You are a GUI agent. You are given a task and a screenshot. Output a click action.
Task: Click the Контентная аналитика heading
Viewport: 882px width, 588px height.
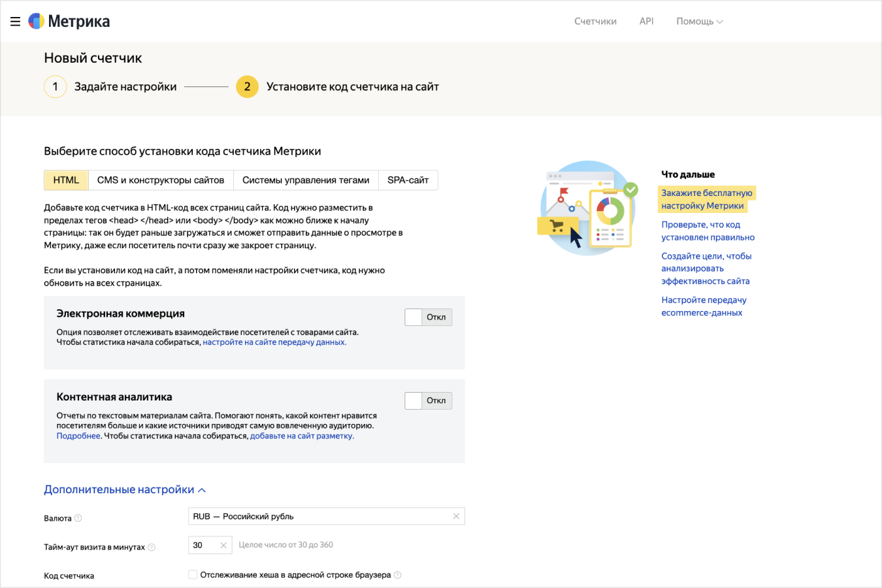point(114,397)
